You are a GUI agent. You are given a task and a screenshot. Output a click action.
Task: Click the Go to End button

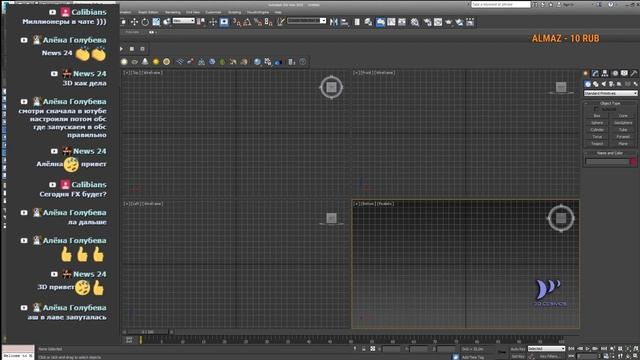[x=604, y=349]
